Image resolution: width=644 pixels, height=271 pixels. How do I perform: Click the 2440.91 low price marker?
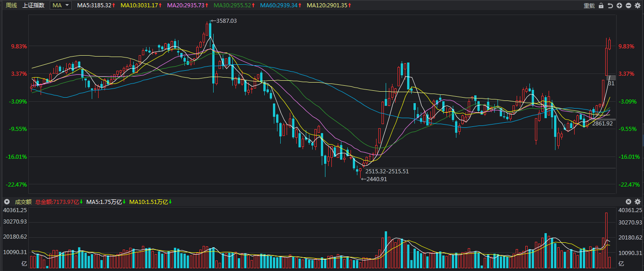[375, 179]
